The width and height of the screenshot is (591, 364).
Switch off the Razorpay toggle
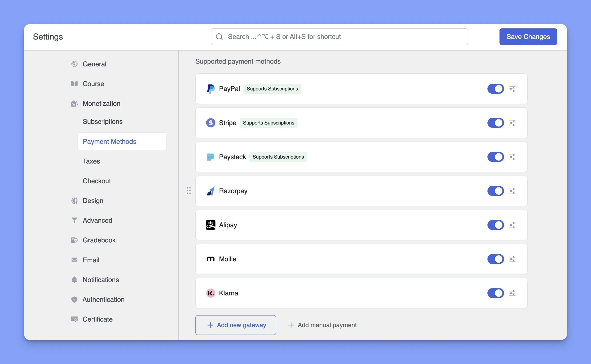[x=496, y=191]
